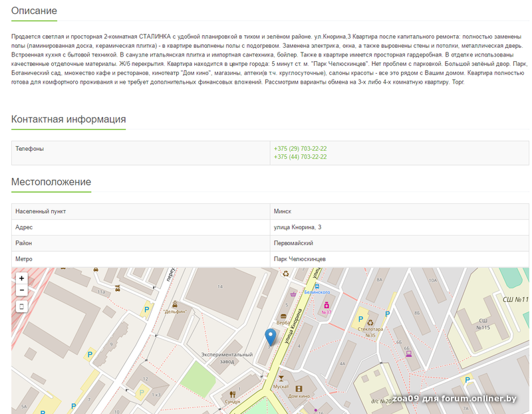
Task: Click parking P icon above Дельфин
Action: [146, 310]
